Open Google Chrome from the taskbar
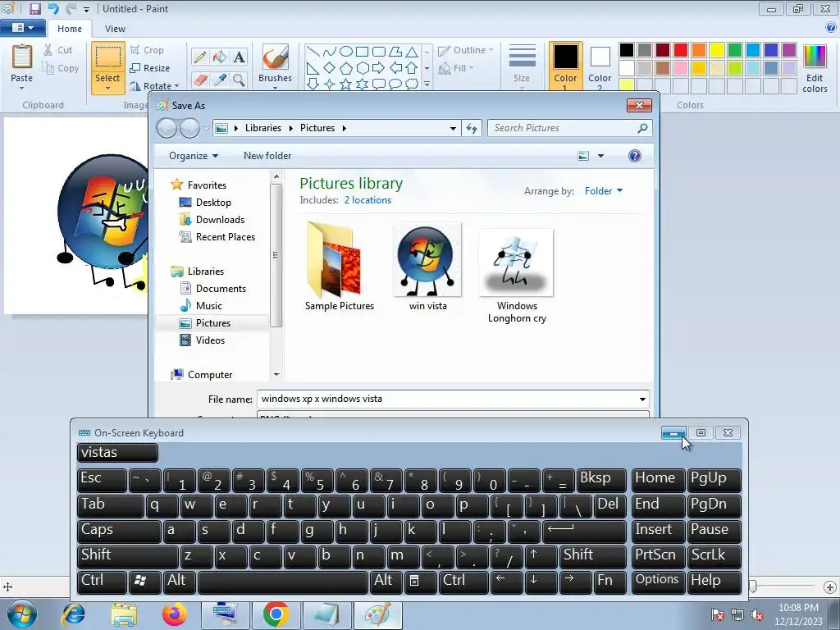Screen dimensions: 840x630 point(276,614)
